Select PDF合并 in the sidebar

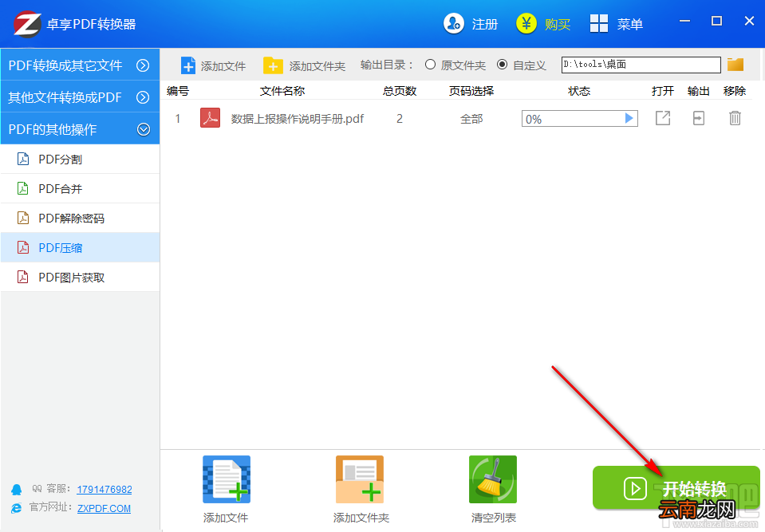[80, 189]
